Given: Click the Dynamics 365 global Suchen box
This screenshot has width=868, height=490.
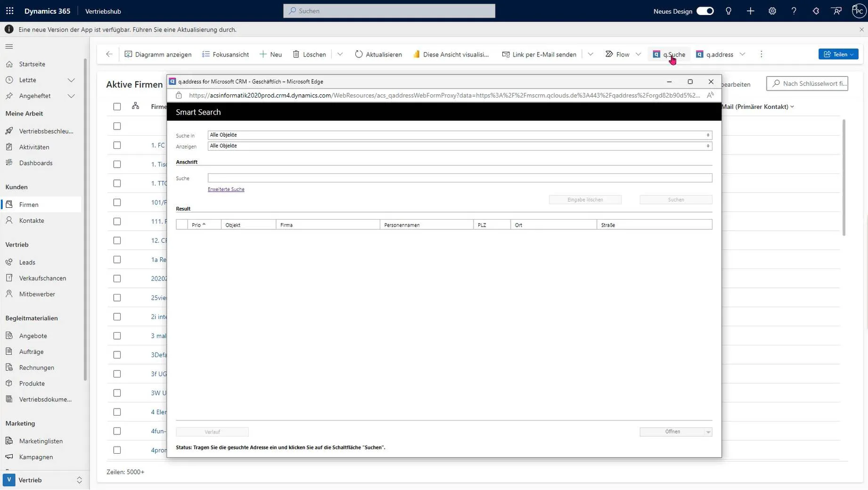Looking at the screenshot, I should click(389, 11).
